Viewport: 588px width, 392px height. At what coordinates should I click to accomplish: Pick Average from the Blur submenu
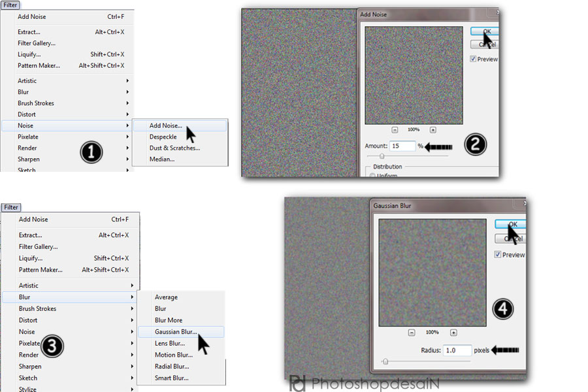[x=166, y=297]
